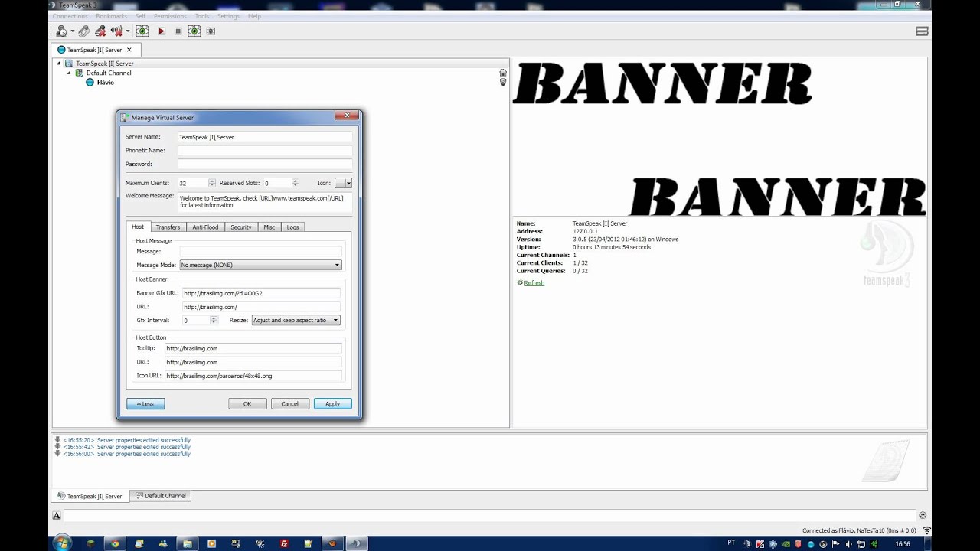Viewport: 980px width, 551px height.
Task: Open Chrome from the taskbar
Action: point(115,543)
